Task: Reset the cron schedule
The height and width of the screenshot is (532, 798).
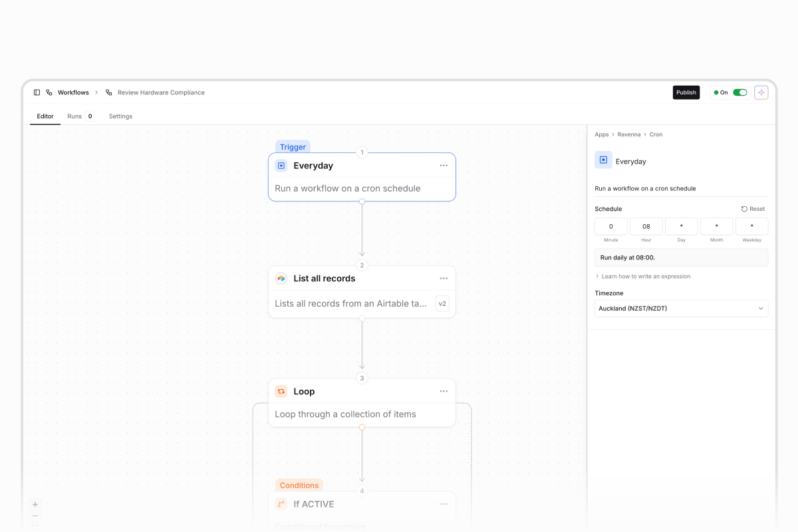Action: coord(753,209)
